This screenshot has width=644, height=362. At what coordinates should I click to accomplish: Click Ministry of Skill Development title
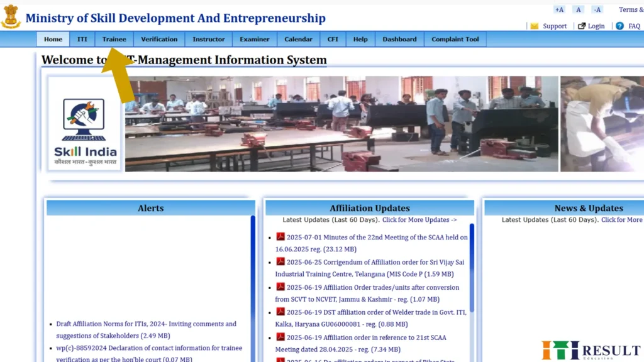pyautogui.click(x=175, y=18)
